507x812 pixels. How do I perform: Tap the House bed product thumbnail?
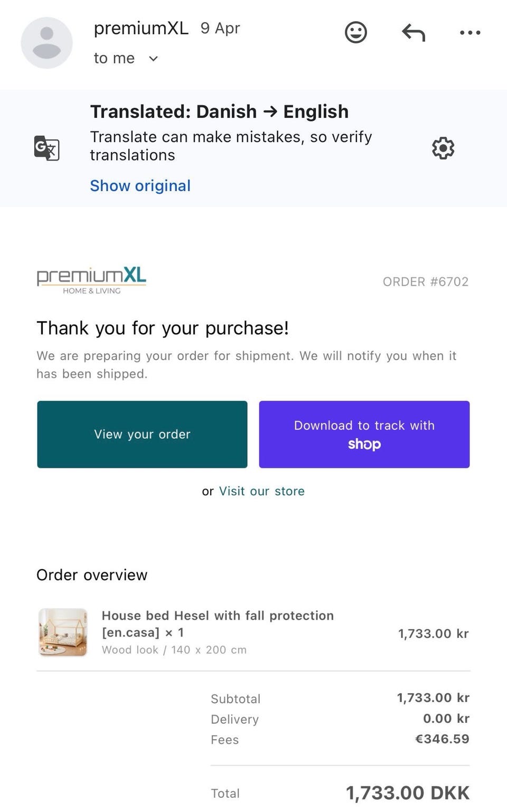[63, 632]
